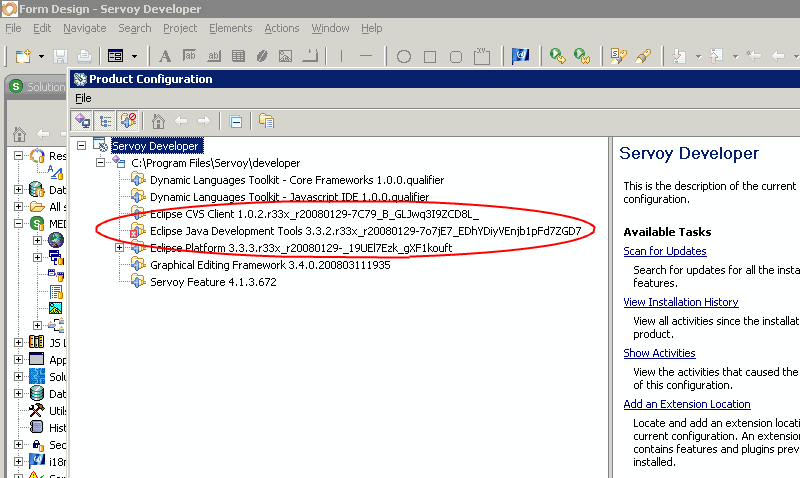Toggle Show Install Locations in Product Configuration
Image resolution: width=800 pixels, height=478 pixels.
[82, 121]
